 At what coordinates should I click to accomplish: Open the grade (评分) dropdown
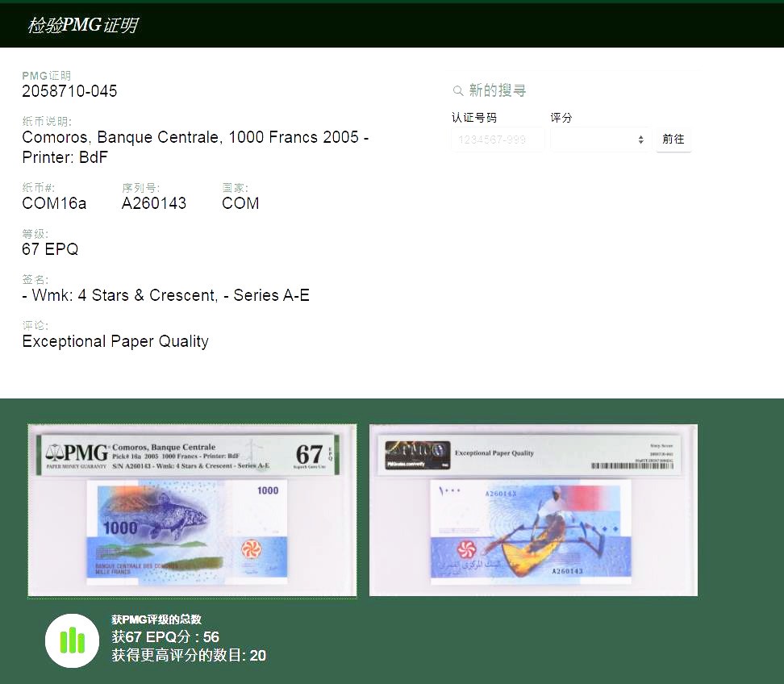click(600, 140)
